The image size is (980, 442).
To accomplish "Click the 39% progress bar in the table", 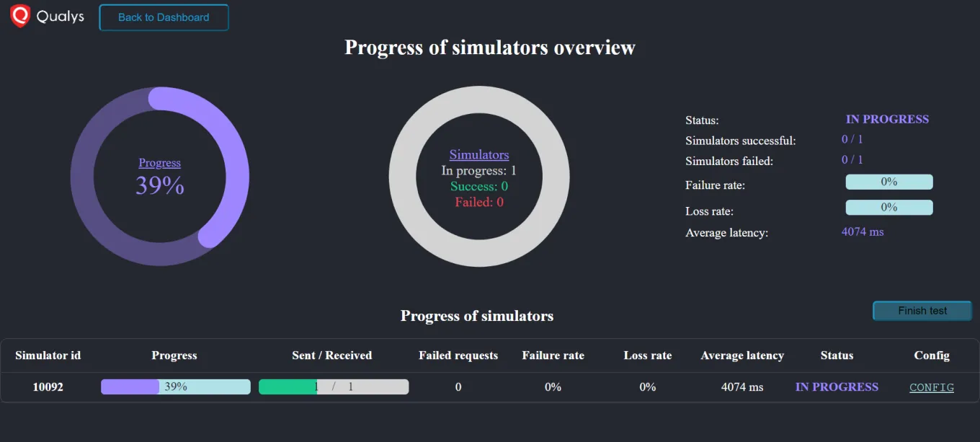I will pos(175,386).
